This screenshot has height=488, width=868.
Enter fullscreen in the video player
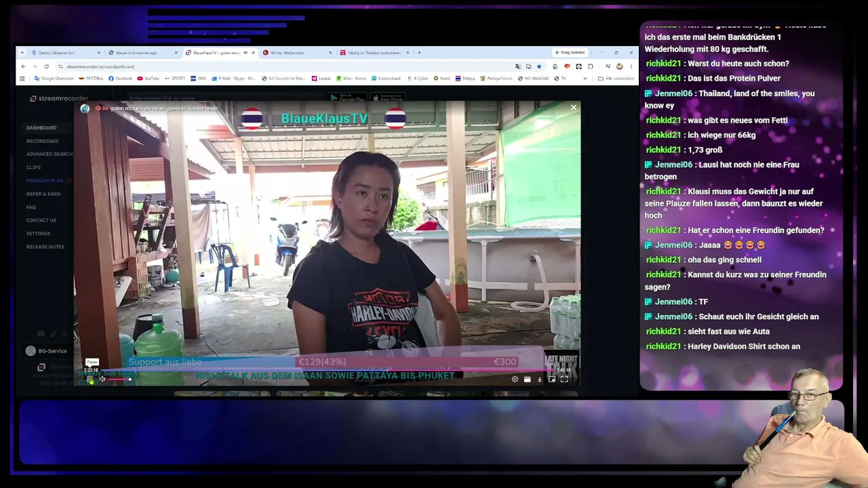(564, 379)
